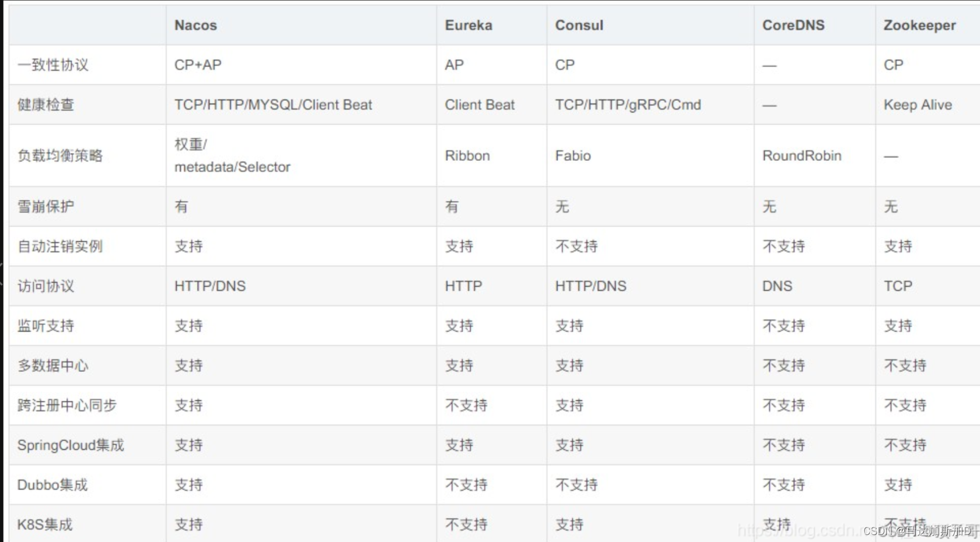The image size is (980, 542).
Task: Click 不支持 in CoreDNS SpringCloud集成 row
Action: coord(783,445)
